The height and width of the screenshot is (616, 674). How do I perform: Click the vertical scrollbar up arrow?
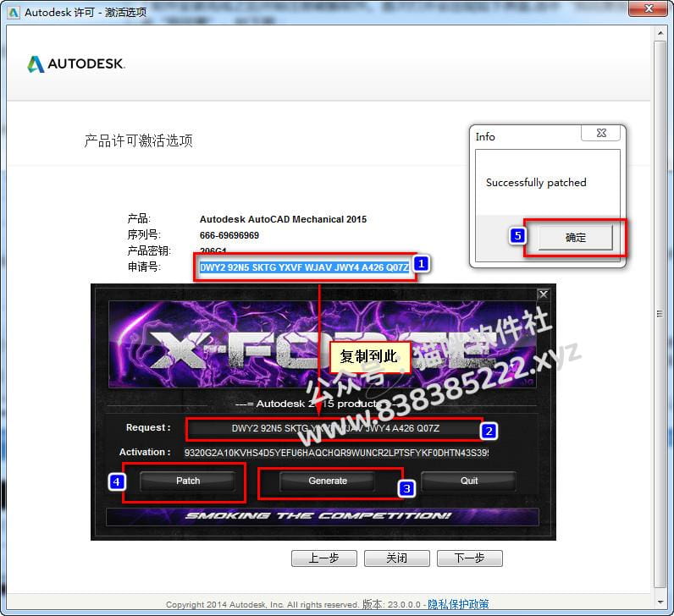pyautogui.click(x=660, y=33)
